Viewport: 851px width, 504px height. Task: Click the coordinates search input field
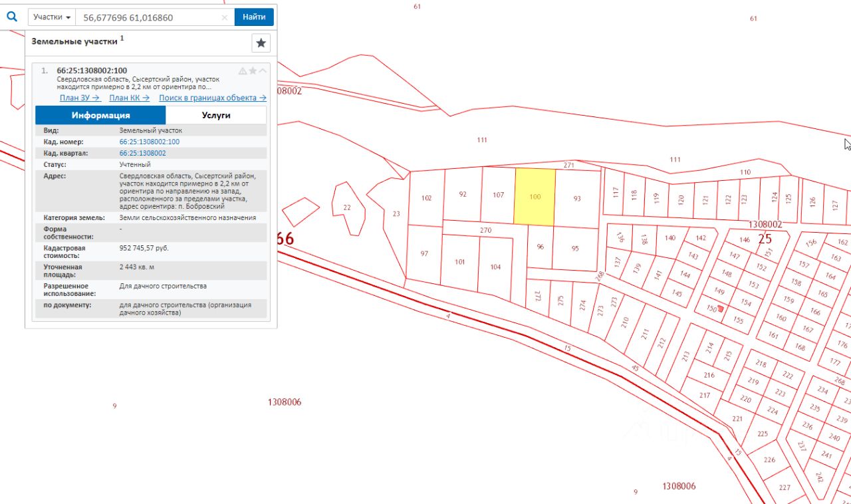point(150,17)
